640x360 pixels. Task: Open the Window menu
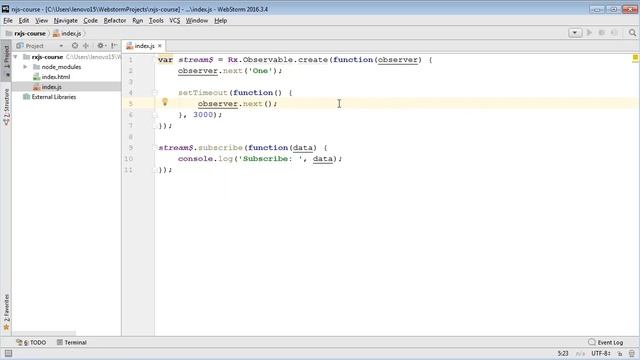click(197, 20)
